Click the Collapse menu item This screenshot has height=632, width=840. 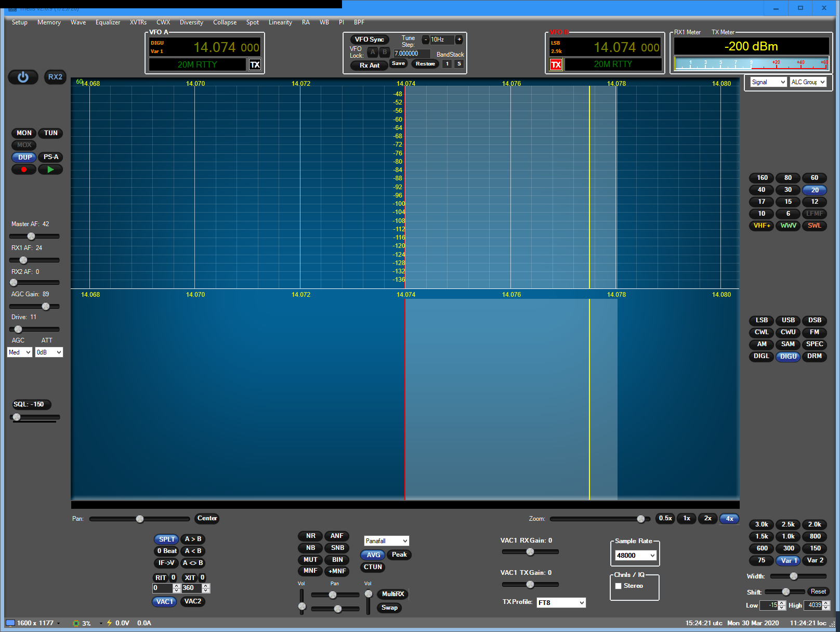(x=225, y=22)
